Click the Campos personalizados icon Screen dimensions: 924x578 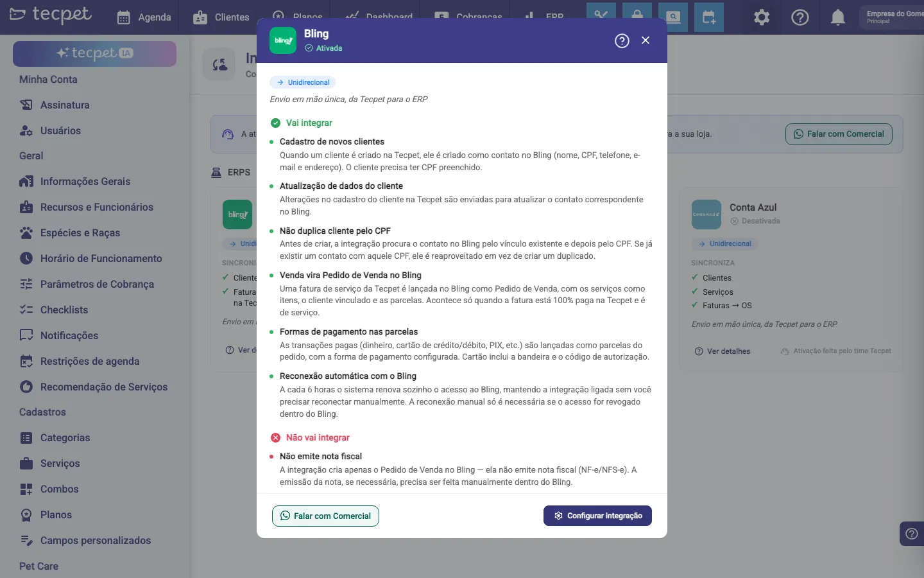pos(26,541)
